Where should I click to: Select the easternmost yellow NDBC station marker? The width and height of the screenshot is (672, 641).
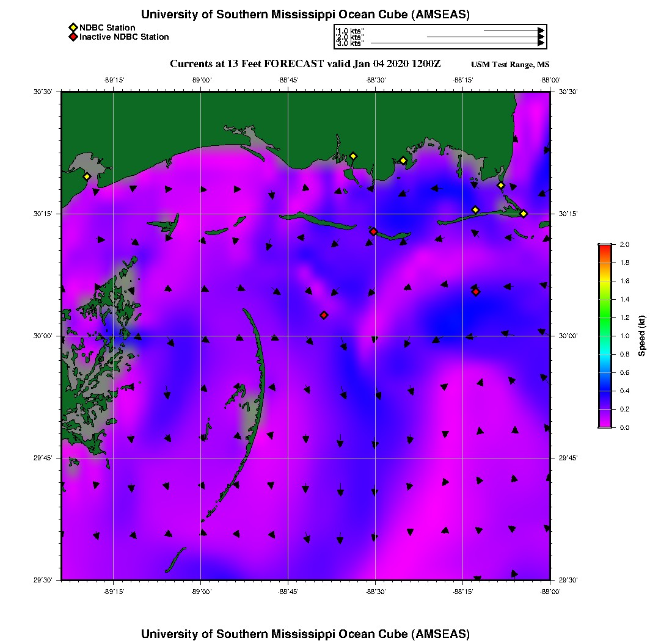[524, 213]
